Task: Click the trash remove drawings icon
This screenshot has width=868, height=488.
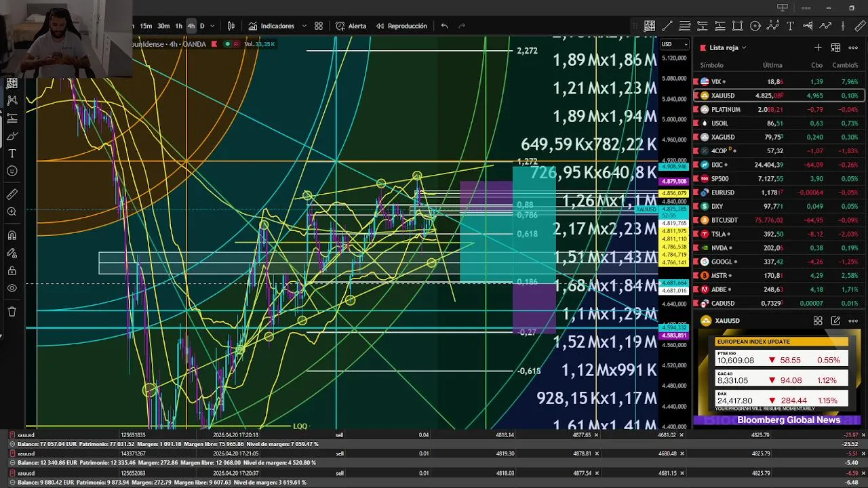Action: [x=12, y=312]
